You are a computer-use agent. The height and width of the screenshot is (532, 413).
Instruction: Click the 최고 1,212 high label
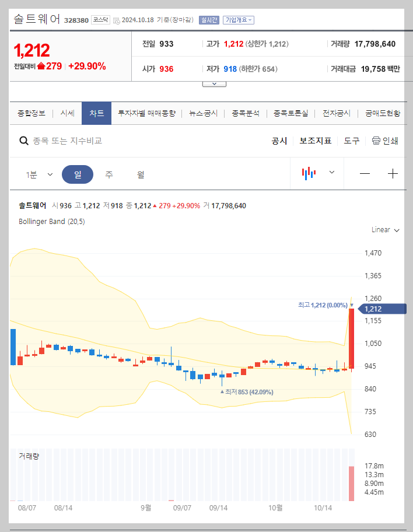click(x=323, y=305)
